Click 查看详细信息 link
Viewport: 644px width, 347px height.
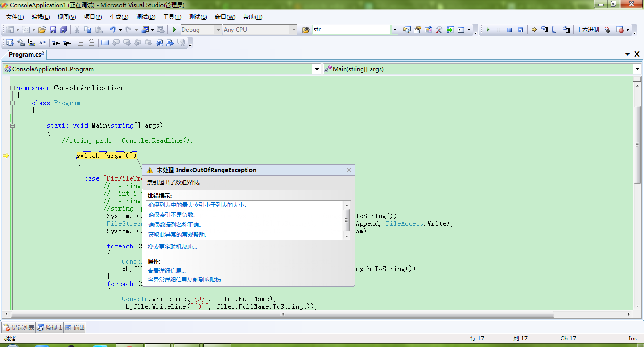(x=166, y=271)
